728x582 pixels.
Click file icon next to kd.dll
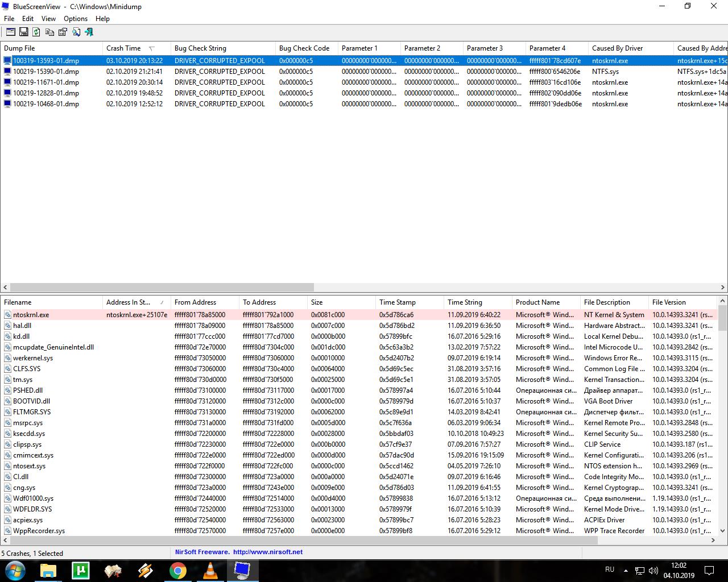[7, 336]
